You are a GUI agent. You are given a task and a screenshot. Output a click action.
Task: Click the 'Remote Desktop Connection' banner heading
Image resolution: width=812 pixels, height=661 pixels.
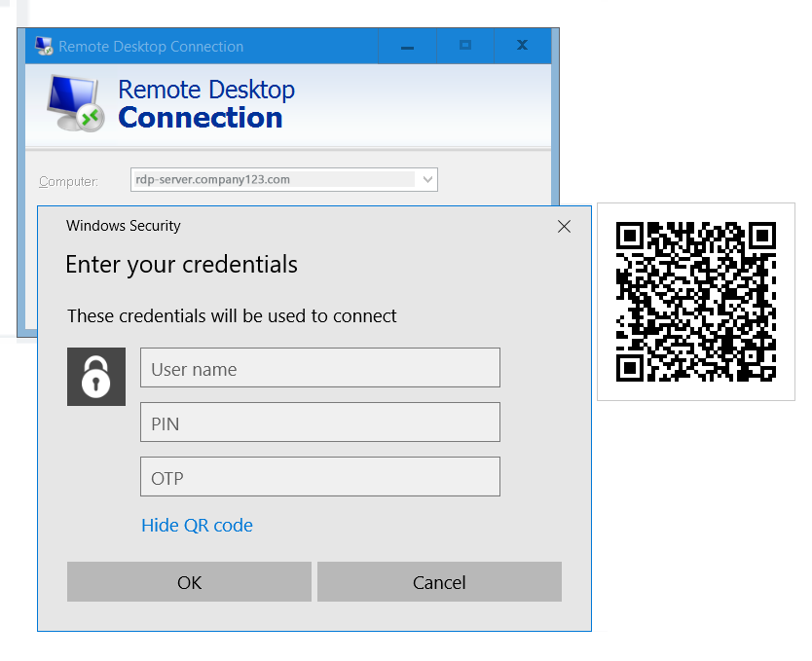206,103
